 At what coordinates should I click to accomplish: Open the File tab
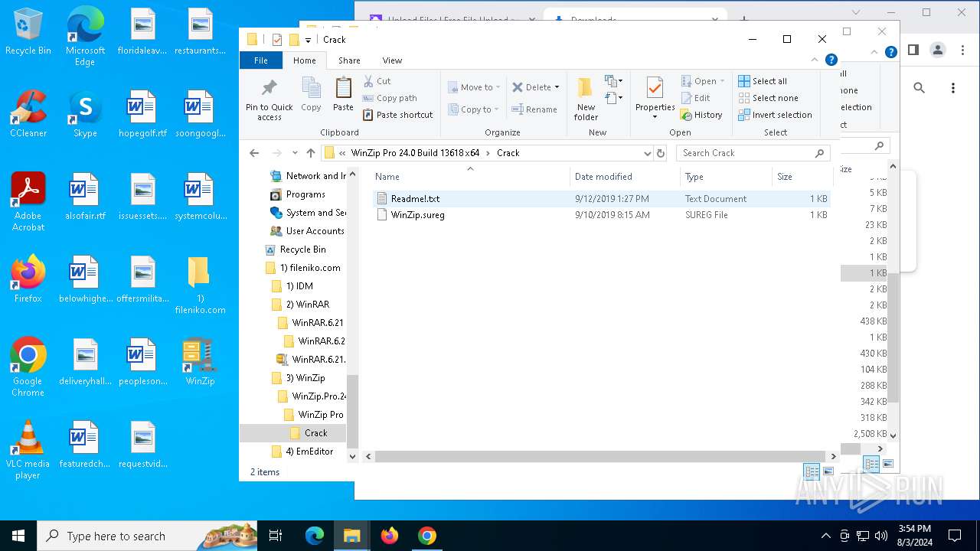coord(261,60)
